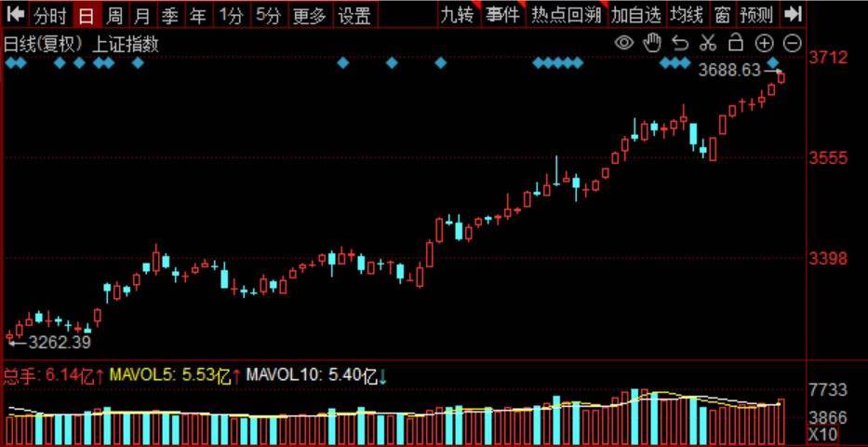Screen dimensions: 868x447
Task: Enable the 九转 indicator
Action: pos(458,15)
